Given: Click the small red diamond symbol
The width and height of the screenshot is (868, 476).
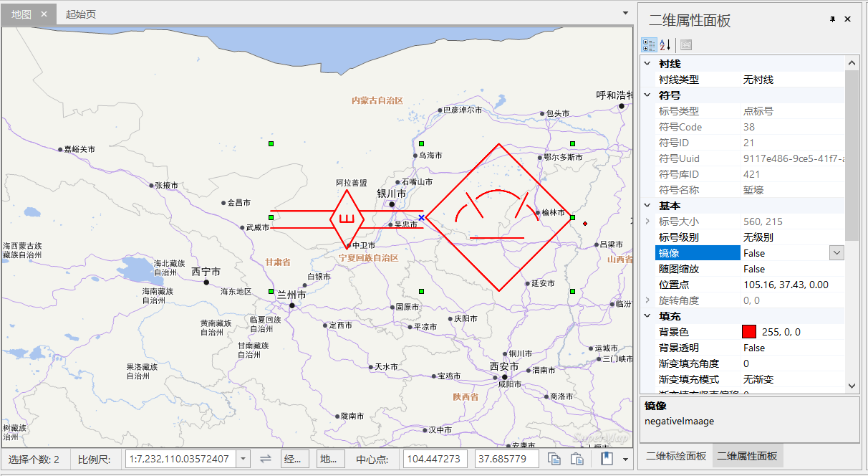Looking at the screenshot, I should click(x=347, y=218).
